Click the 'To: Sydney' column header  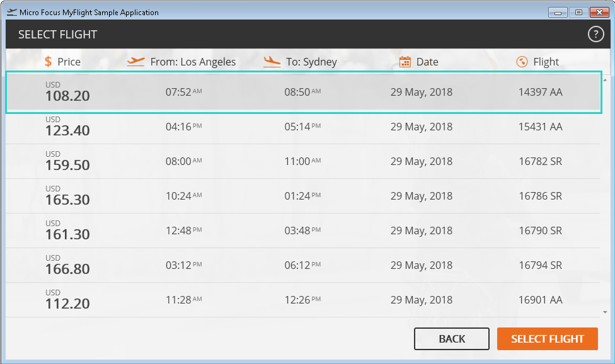click(311, 62)
